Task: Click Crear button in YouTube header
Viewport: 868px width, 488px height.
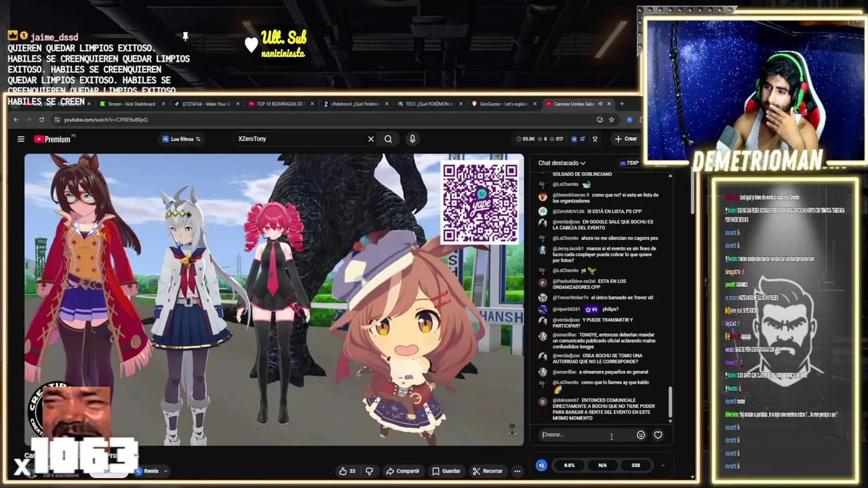Action: pos(626,139)
